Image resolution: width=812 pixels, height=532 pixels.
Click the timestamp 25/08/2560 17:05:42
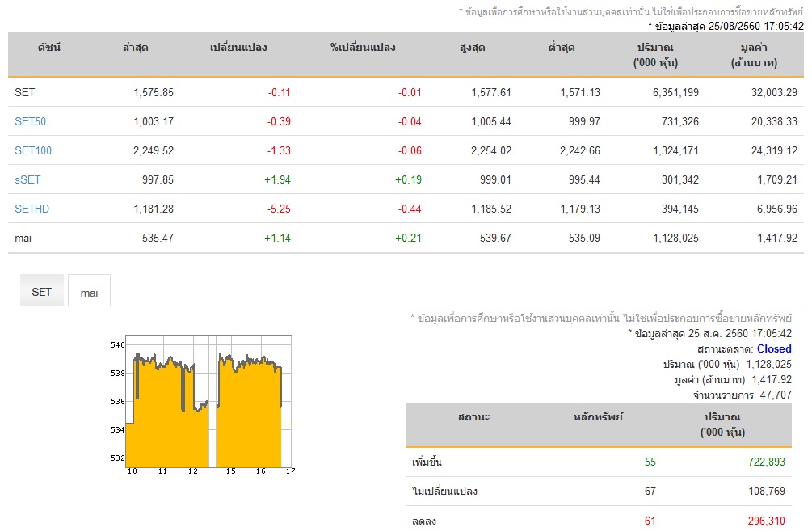tap(756, 26)
